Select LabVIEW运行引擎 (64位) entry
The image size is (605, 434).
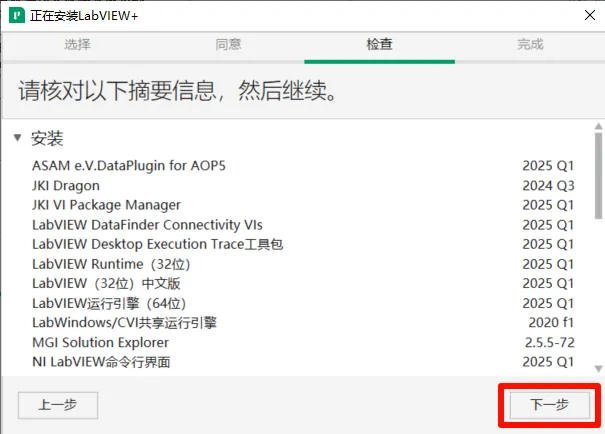tap(303, 304)
